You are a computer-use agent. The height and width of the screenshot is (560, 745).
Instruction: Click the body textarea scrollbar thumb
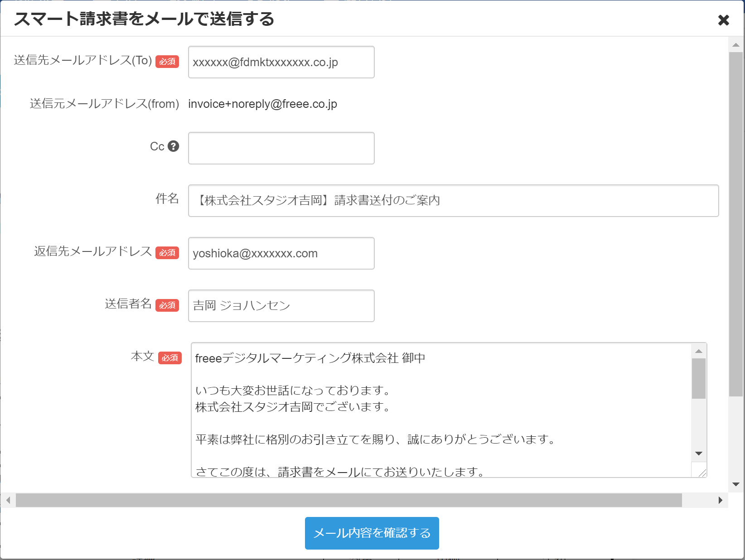tap(699, 378)
